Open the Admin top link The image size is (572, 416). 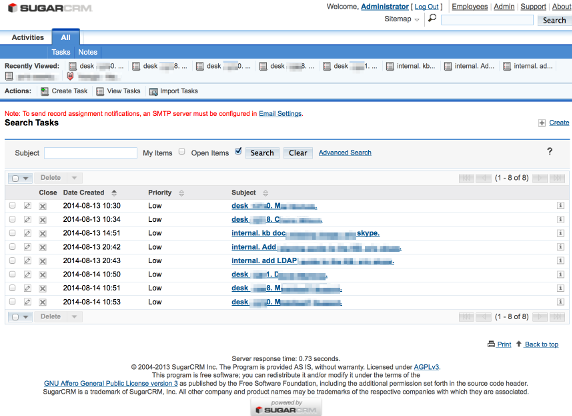click(x=504, y=7)
